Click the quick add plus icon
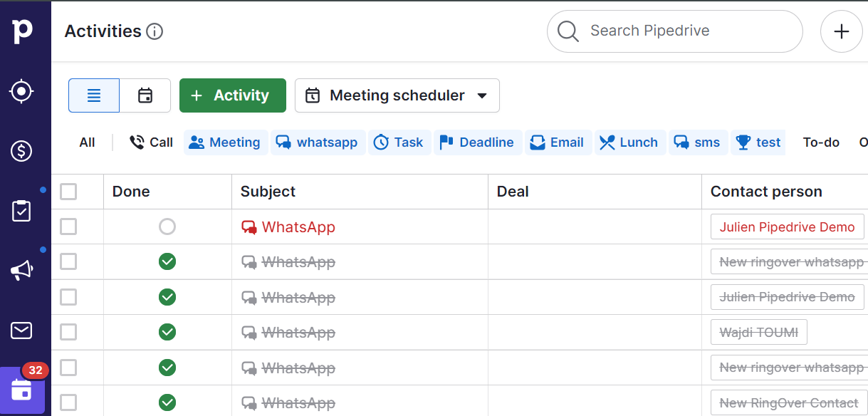The width and height of the screenshot is (868, 416). click(842, 31)
